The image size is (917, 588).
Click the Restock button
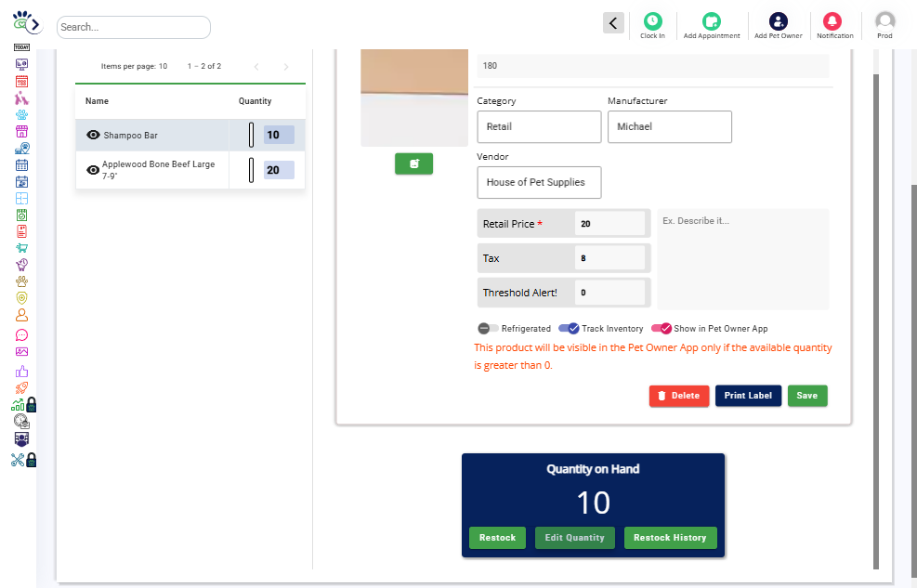497,538
